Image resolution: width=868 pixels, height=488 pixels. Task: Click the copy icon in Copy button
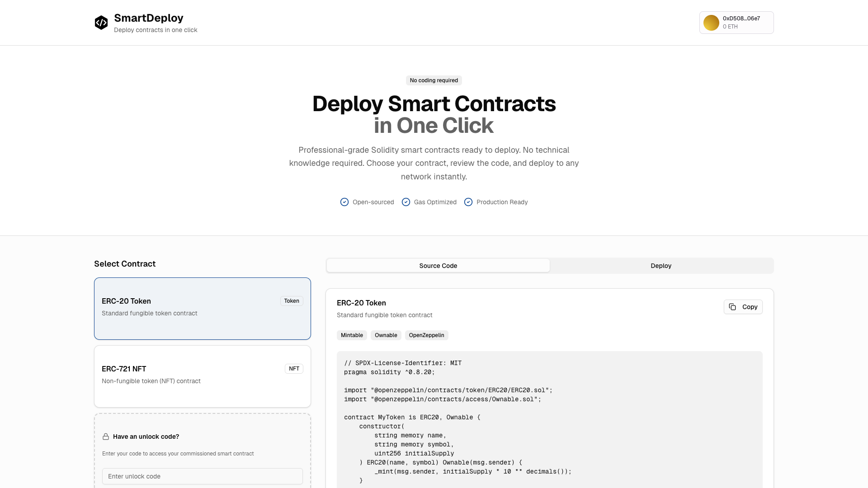pos(732,307)
